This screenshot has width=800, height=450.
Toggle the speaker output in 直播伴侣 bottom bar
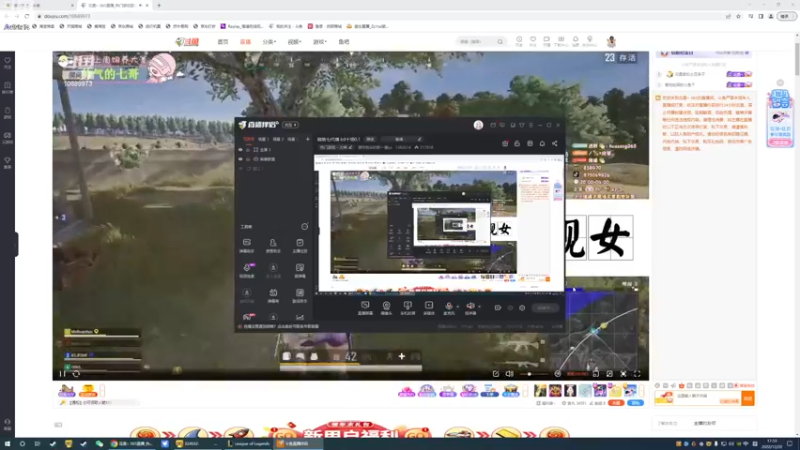(x=470, y=308)
